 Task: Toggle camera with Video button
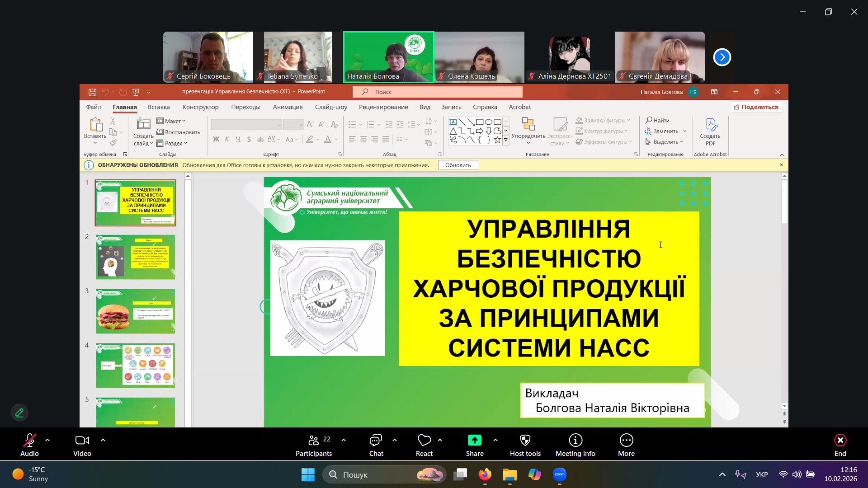[82, 441]
